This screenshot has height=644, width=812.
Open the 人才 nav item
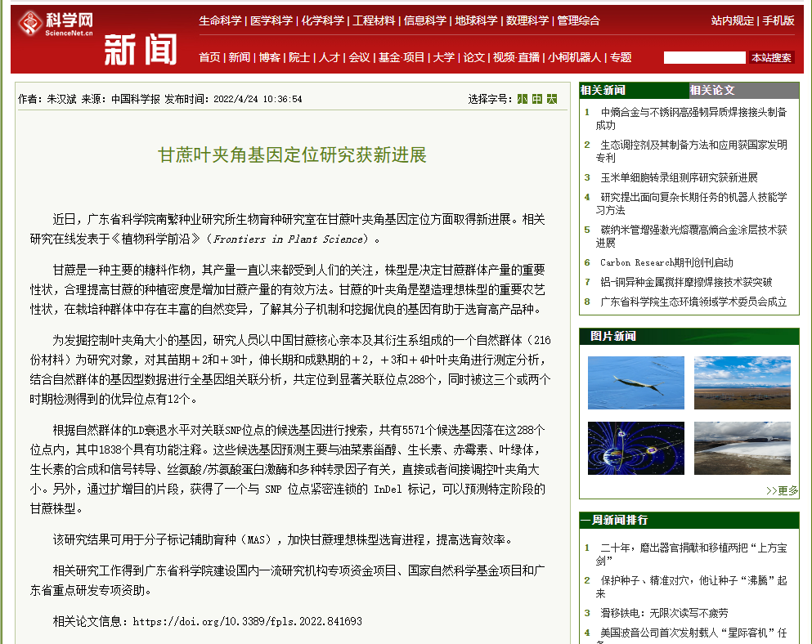point(330,57)
